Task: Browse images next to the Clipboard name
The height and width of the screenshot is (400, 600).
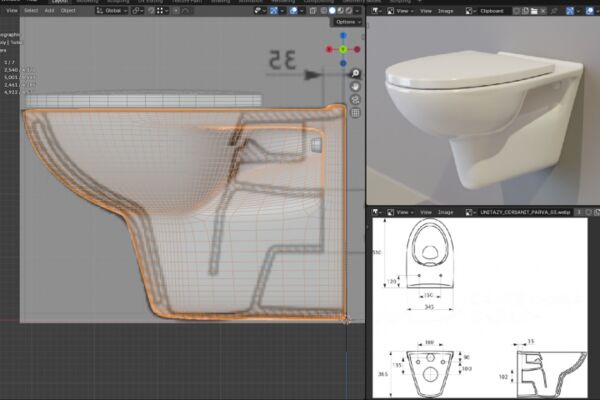Action: tap(469, 11)
